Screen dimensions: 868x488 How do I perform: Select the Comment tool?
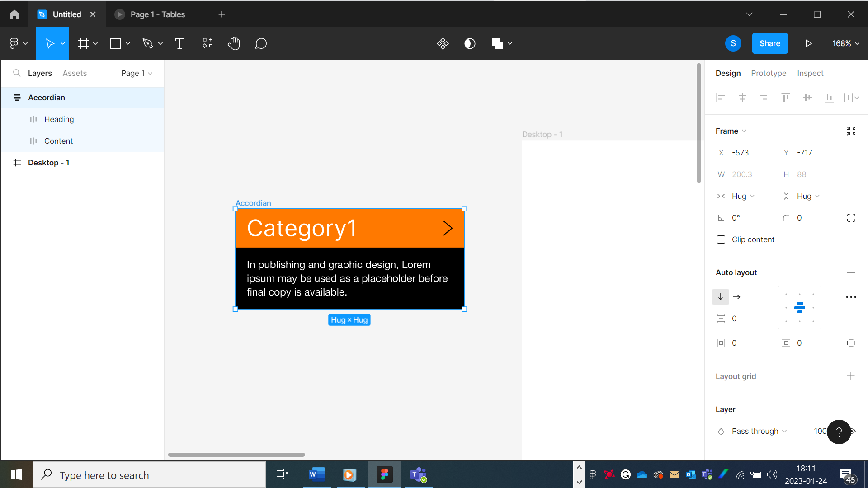261,43
